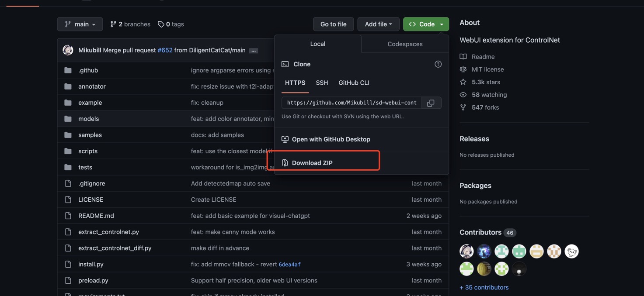Open the preload.py file
Image resolution: width=644 pixels, height=296 pixels.
tap(93, 280)
